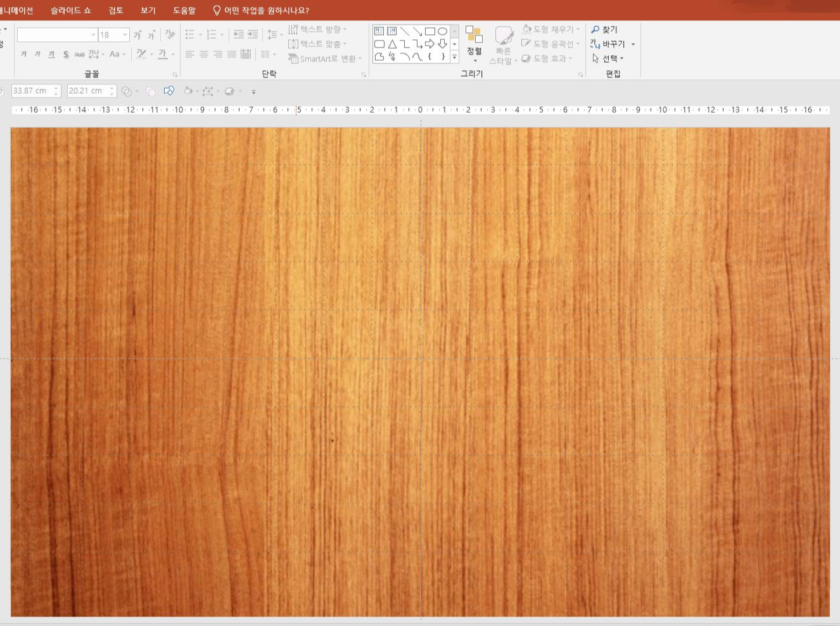Viewport: 840px width, 626px height.
Task: Open the 도움말 tab
Action: (x=184, y=10)
